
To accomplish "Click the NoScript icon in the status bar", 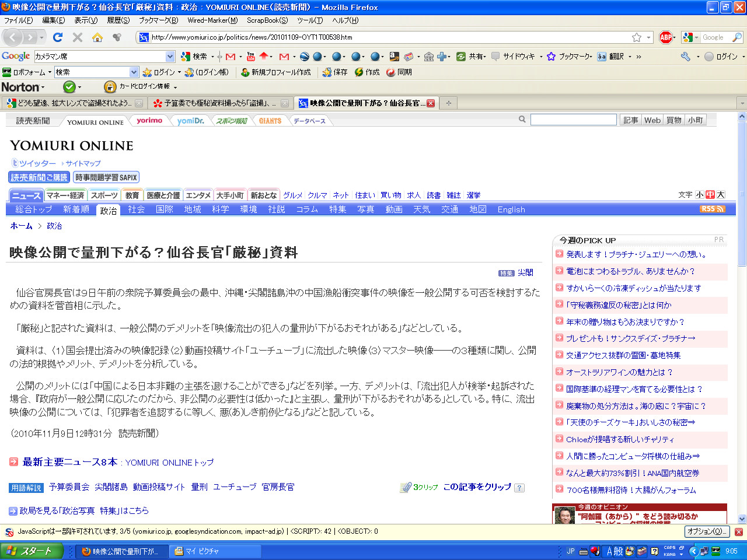I will click(9, 532).
